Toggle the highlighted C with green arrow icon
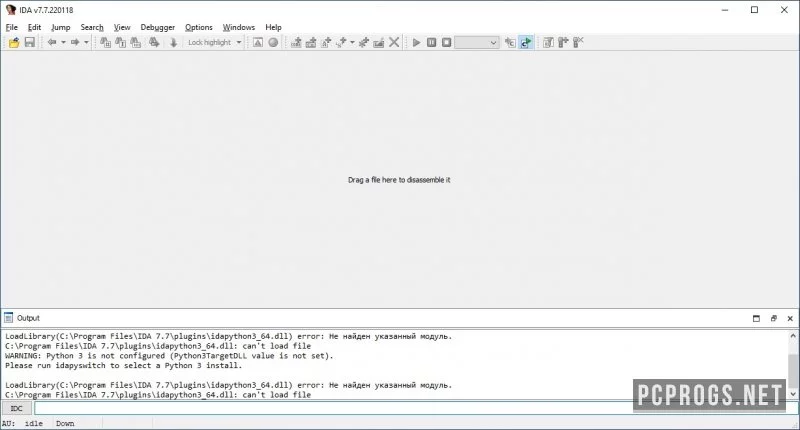The width and height of the screenshot is (800, 430). pyautogui.click(x=526, y=42)
